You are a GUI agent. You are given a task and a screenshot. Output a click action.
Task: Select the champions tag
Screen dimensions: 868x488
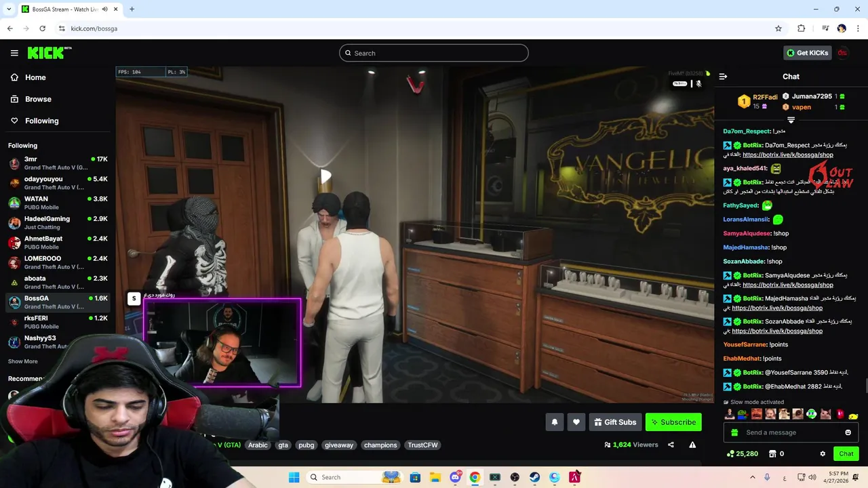pos(380,445)
